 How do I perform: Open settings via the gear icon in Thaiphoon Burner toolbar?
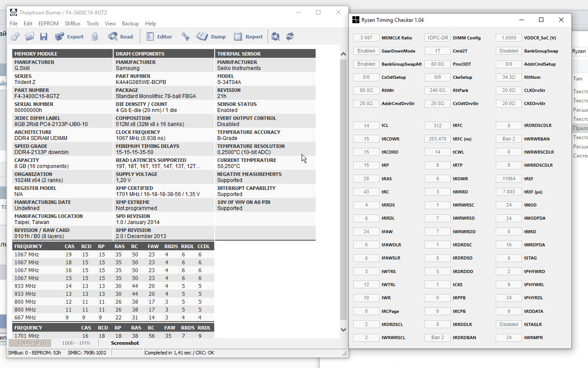coord(15,37)
